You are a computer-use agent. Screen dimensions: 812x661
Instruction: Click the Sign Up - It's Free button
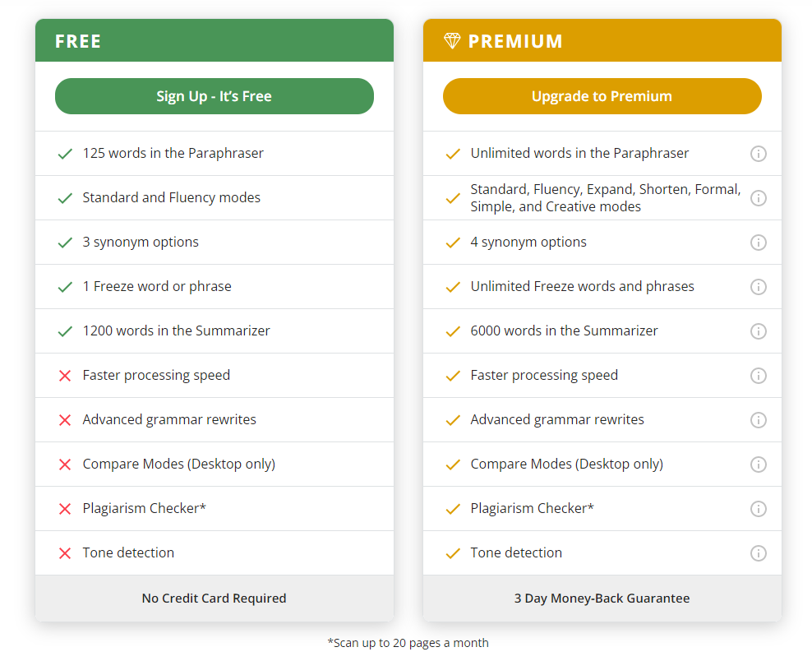pyautogui.click(x=214, y=96)
